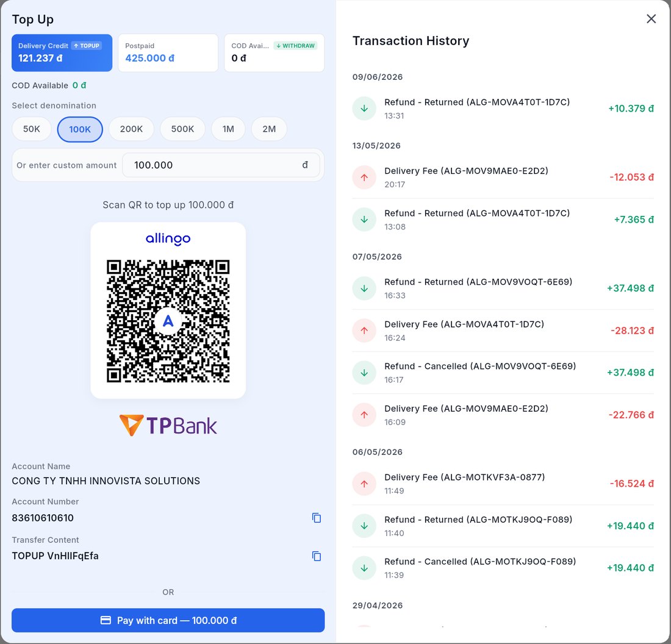Close the Top Up dialog
The height and width of the screenshot is (644, 671).
click(x=651, y=19)
